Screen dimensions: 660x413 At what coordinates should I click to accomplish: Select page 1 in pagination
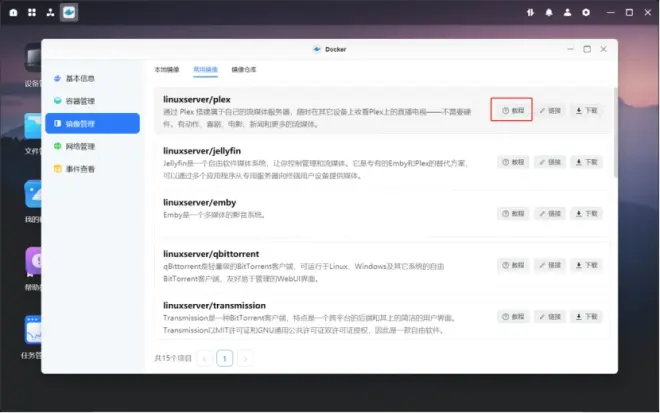click(x=225, y=359)
